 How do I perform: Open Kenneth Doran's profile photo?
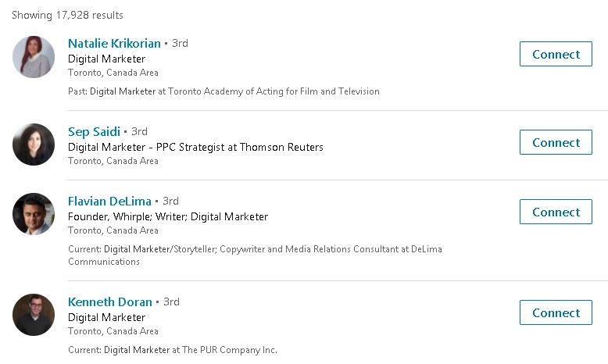(34, 315)
